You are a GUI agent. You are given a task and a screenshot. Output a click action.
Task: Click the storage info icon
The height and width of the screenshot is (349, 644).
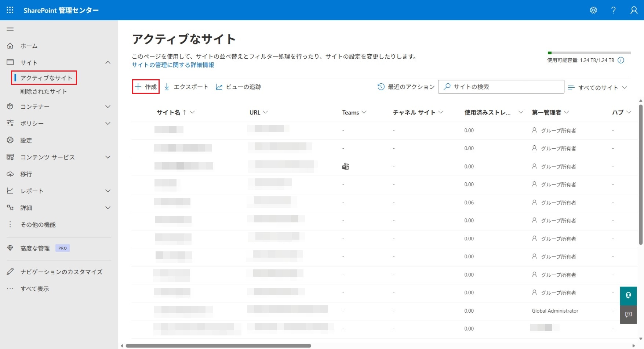pyautogui.click(x=621, y=61)
